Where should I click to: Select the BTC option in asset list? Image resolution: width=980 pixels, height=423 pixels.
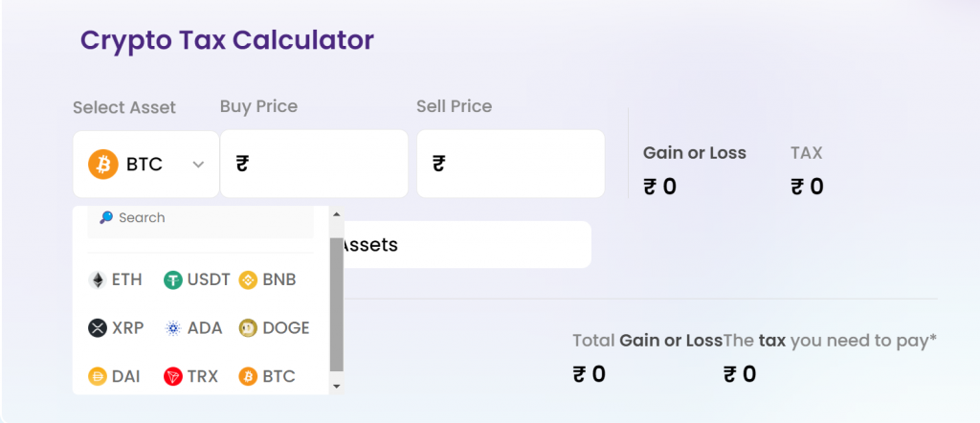click(x=267, y=377)
